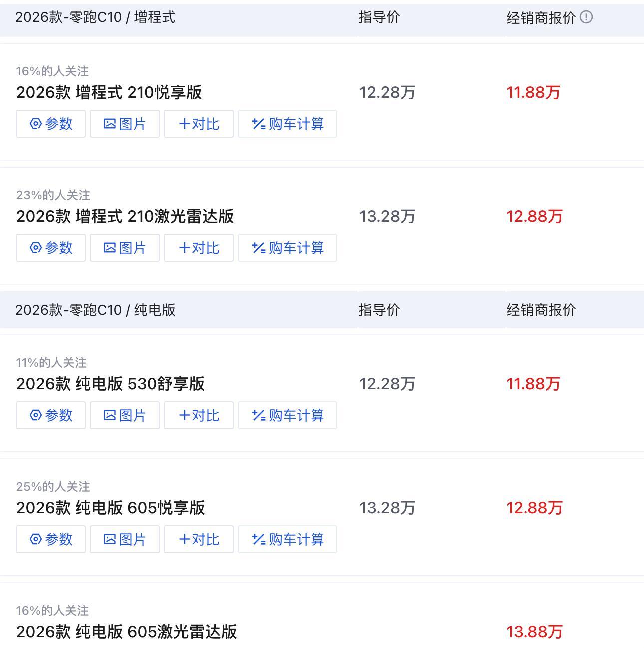
Task: Open 购车计算 for 增程式 210激光雷达版
Action: 288,248
